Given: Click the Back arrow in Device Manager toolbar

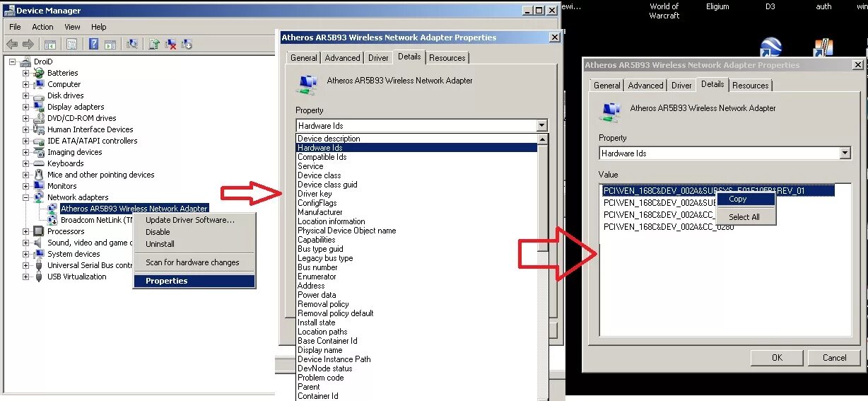Looking at the screenshot, I should click(x=13, y=44).
